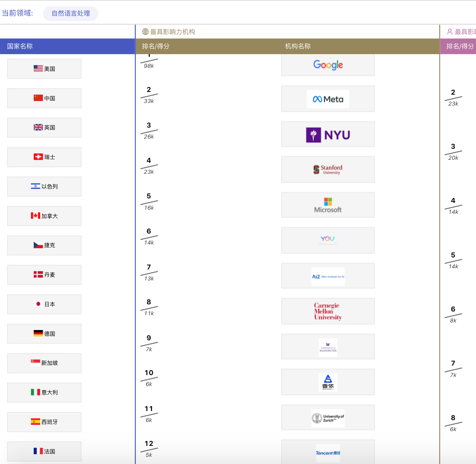Image resolution: width=476 pixels, height=464 pixels.
Task: Click the Google logo card
Action: [x=328, y=65]
